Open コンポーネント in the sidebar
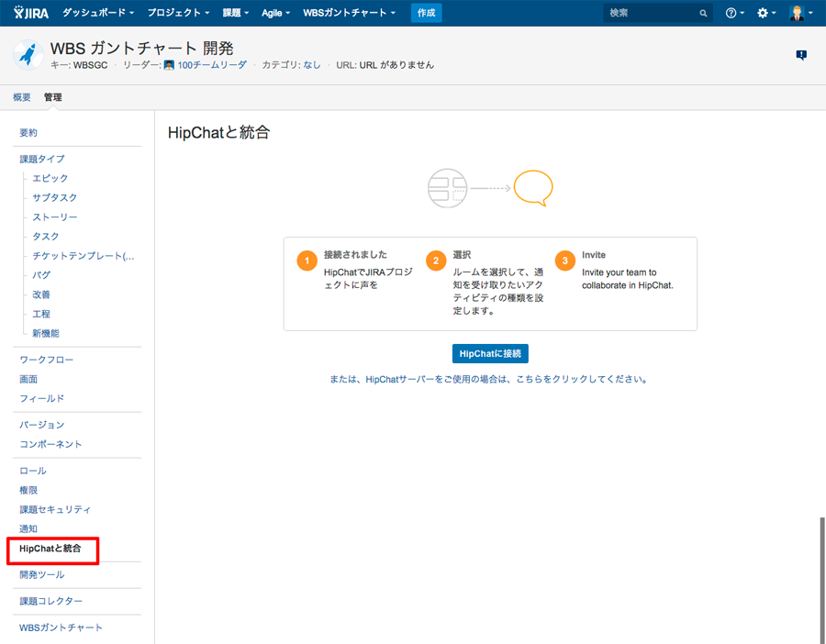 (50, 444)
